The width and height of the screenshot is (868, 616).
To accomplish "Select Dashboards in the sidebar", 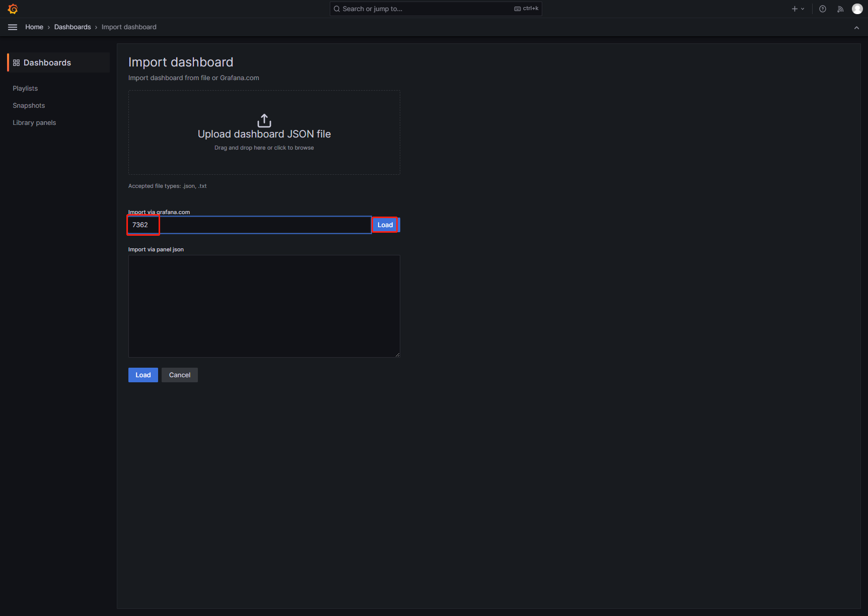I will coord(58,62).
